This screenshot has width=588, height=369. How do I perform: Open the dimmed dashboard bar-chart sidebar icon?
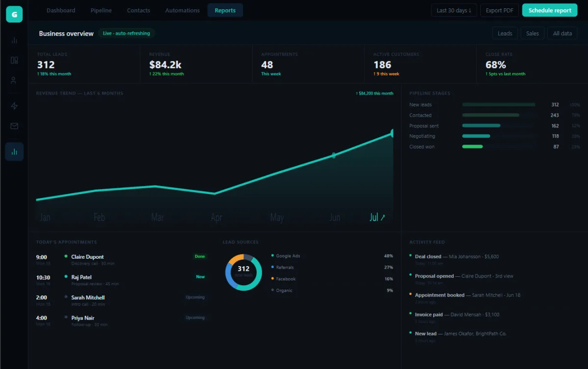[14, 41]
